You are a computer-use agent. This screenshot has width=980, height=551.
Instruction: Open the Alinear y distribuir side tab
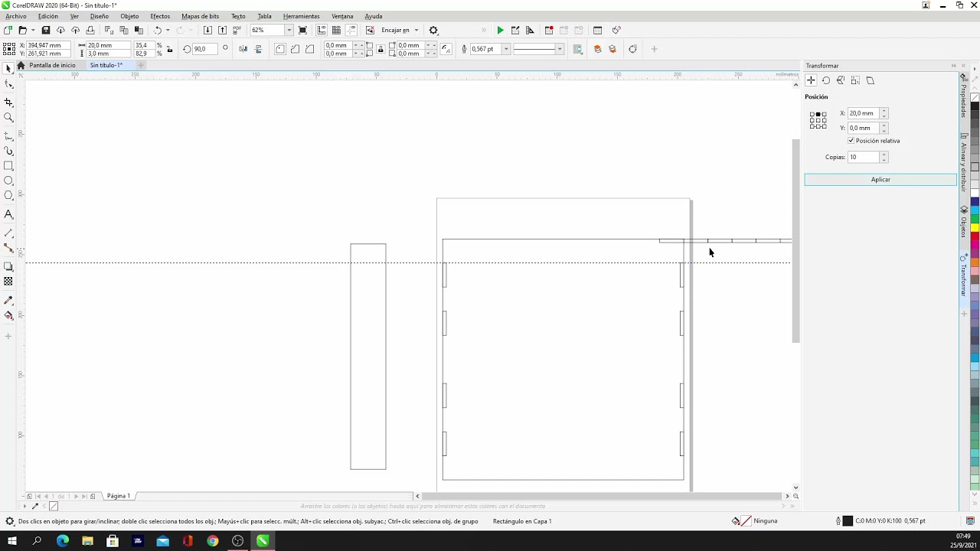click(964, 162)
